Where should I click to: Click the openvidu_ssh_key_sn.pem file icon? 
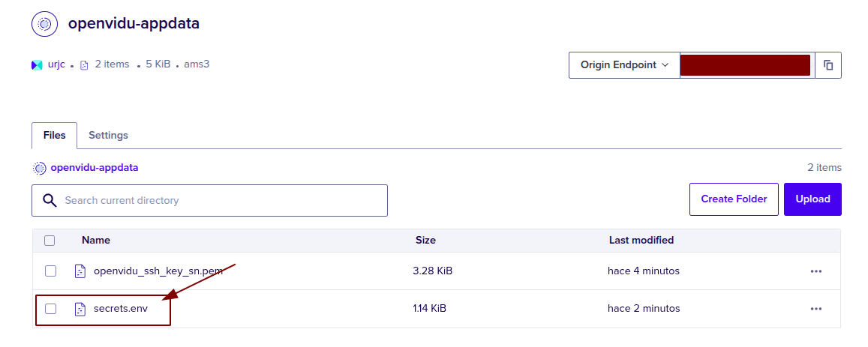[x=80, y=271]
